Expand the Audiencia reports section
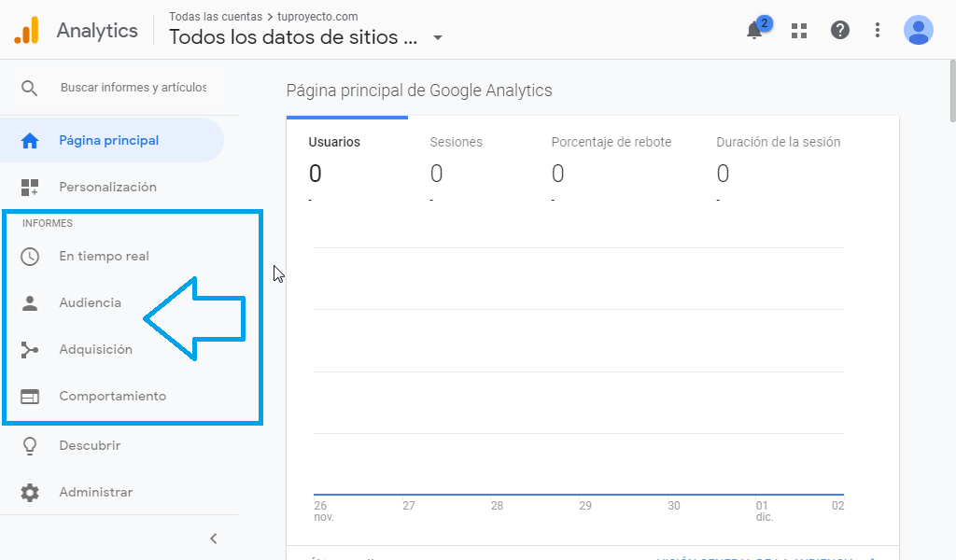Screen dimensions: 956x560 pyautogui.click(x=90, y=302)
